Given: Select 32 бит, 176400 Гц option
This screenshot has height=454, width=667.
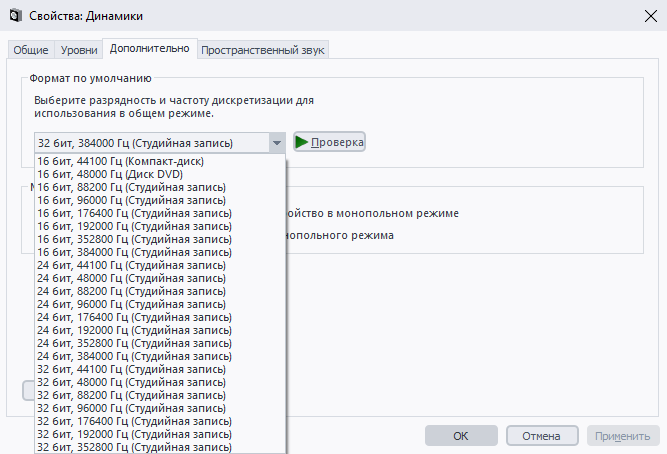Looking at the screenshot, I should [160, 421].
